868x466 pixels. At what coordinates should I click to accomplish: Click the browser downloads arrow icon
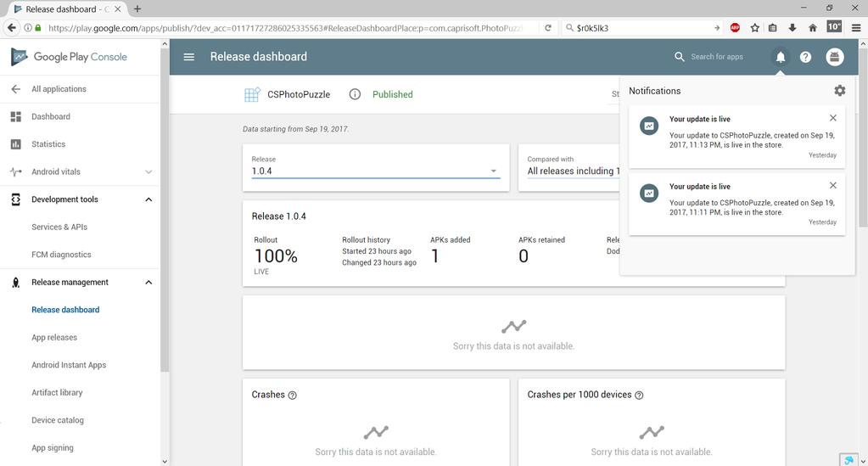tap(792, 28)
